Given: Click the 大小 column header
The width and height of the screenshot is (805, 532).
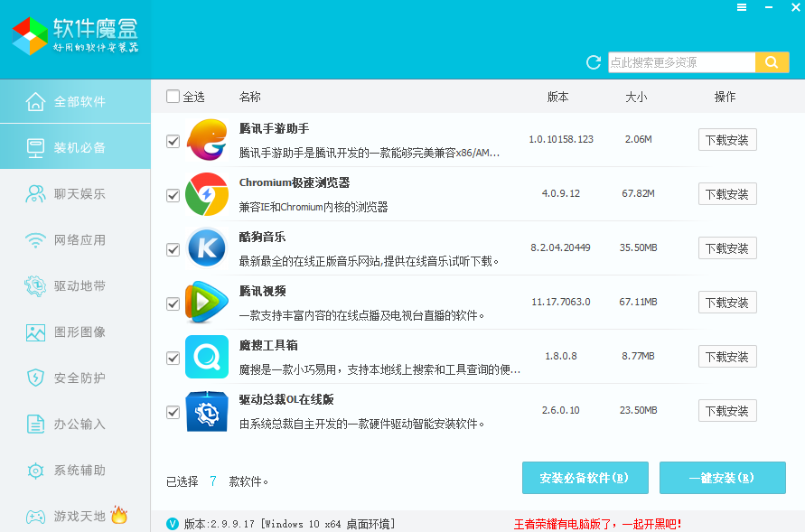Looking at the screenshot, I should [x=636, y=97].
